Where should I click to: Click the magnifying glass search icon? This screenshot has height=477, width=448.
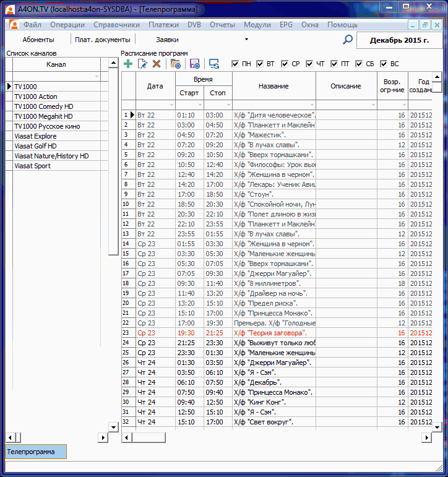(x=348, y=40)
